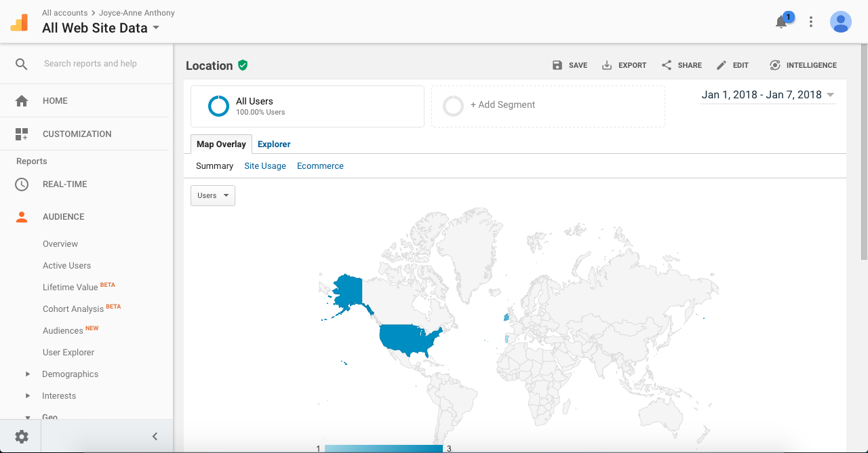868x453 pixels.
Task: Click the All Users donut icon
Action: point(218,106)
